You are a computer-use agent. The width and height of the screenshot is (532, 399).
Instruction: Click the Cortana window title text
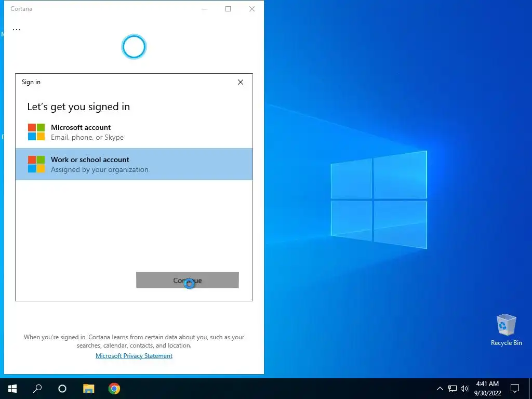coord(21,9)
